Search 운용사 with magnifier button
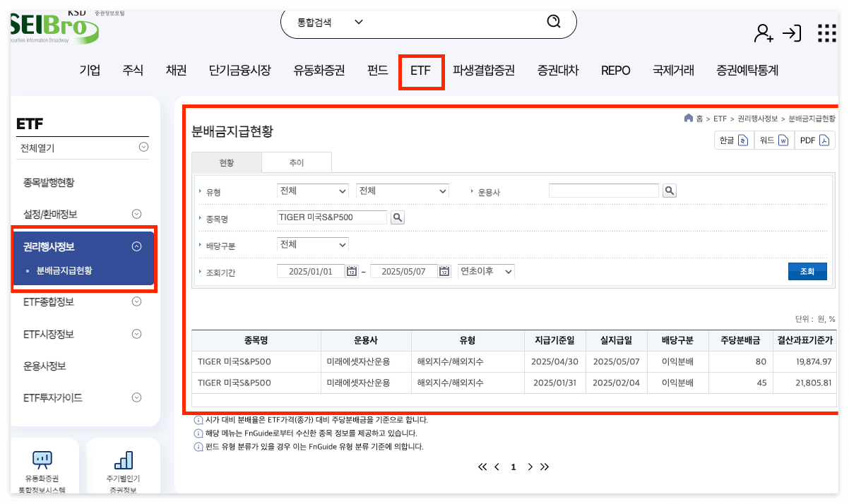The height and width of the screenshot is (504, 849). click(670, 191)
